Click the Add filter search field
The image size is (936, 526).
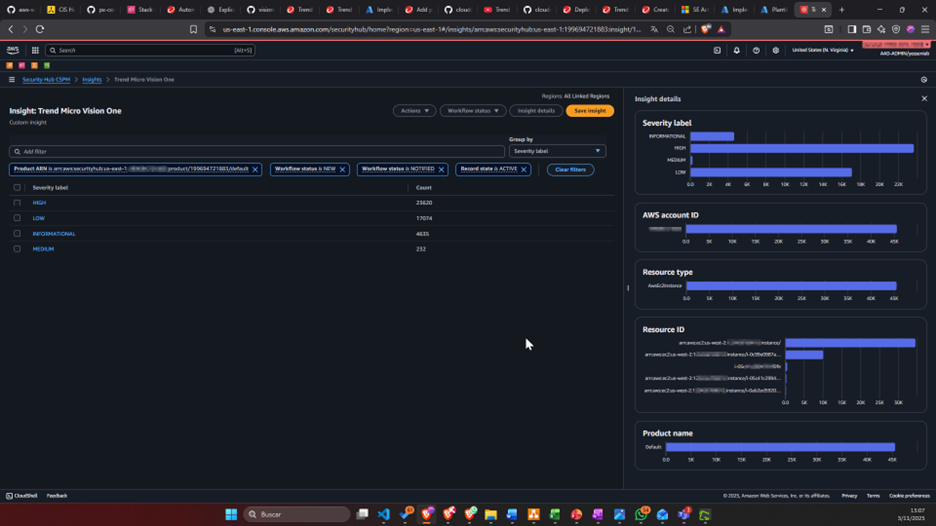[257, 151]
